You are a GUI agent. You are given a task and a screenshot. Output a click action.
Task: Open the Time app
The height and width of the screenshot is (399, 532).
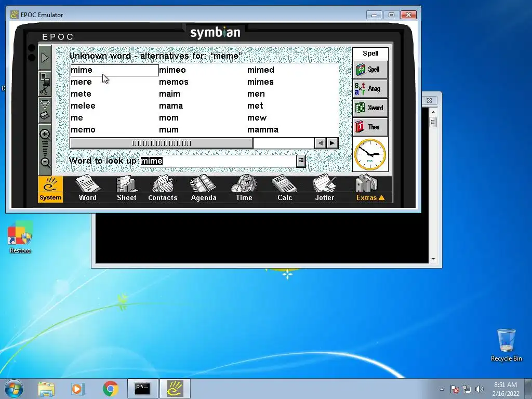(x=244, y=189)
